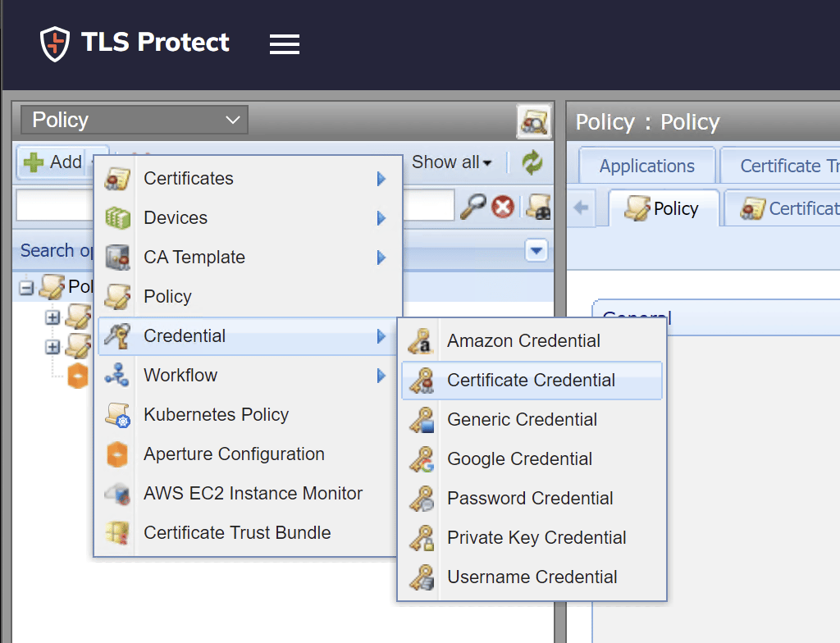This screenshot has height=643, width=840.
Task: Open the hamburger navigation menu
Action: (x=285, y=44)
